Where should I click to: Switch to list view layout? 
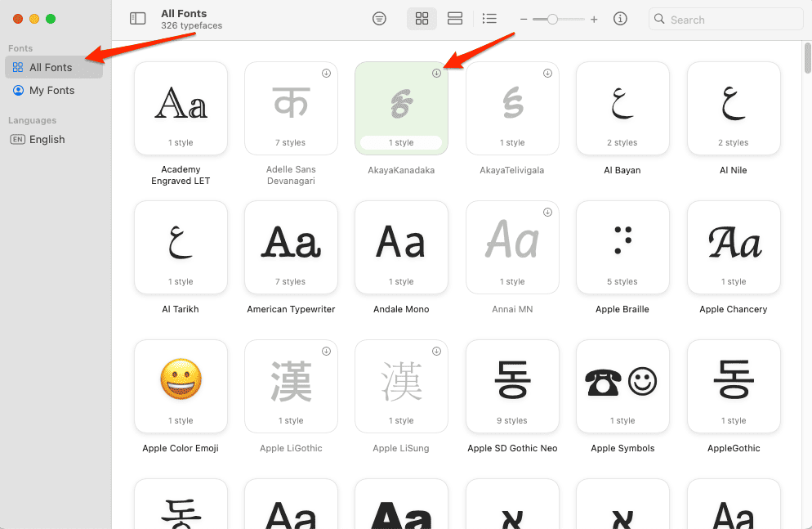(489, 19)
